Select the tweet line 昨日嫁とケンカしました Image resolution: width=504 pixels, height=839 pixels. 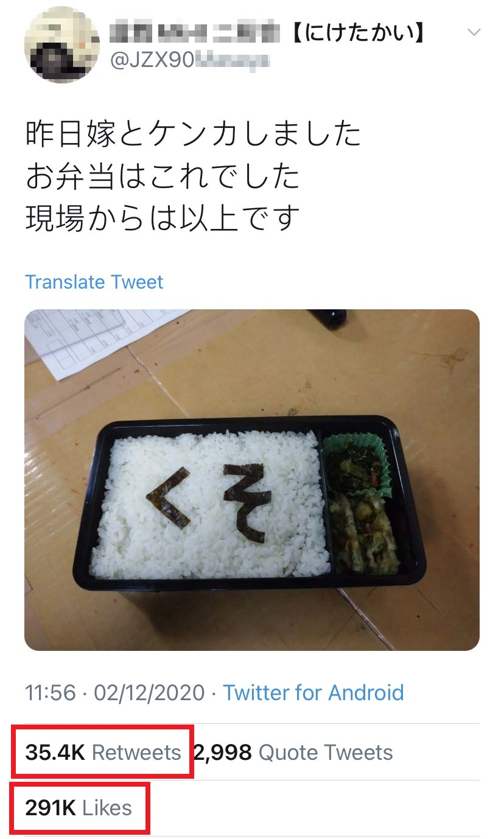click(194, 135)
